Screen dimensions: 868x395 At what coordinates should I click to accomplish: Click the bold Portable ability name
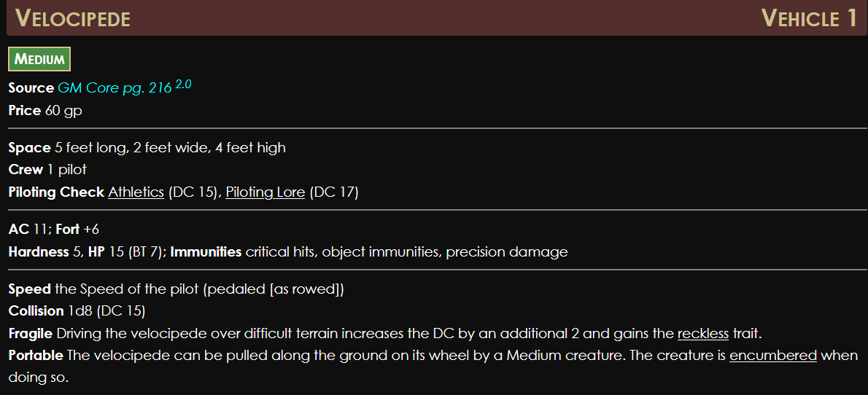coord(35,356)
